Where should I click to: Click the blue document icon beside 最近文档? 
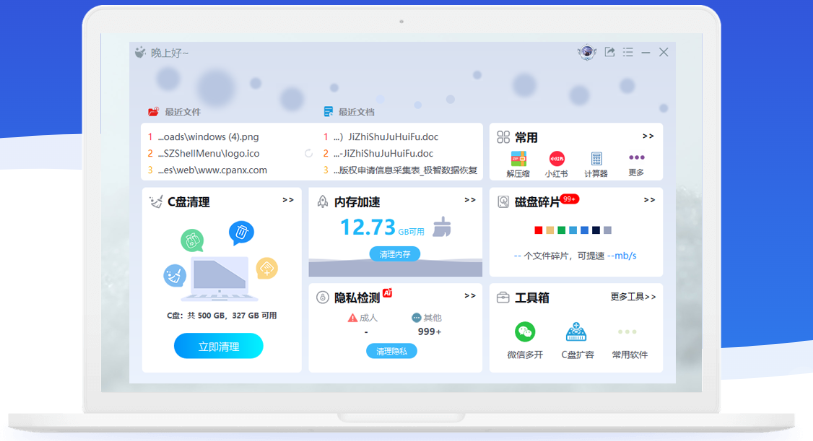pyautogui.click(x=328, y=111)
